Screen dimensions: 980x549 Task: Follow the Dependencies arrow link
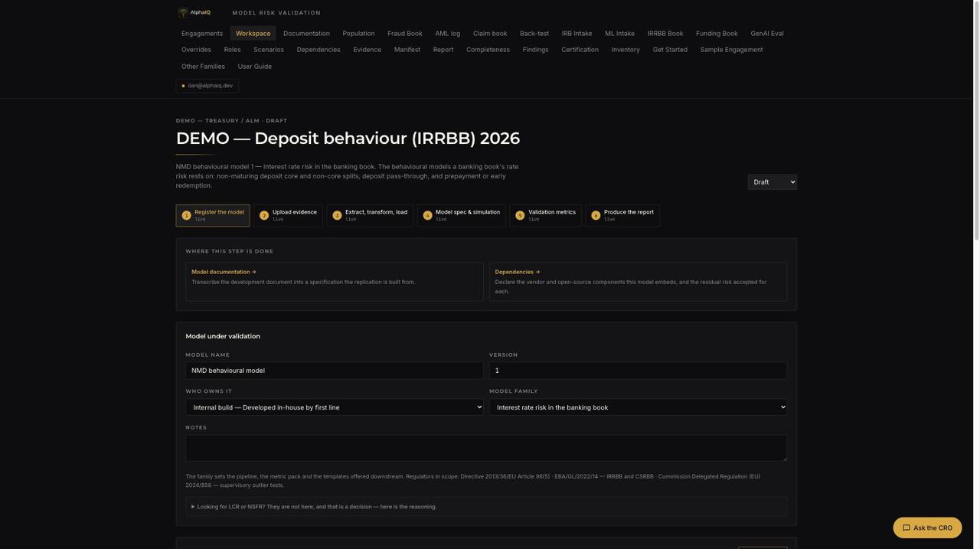(518, 272)
